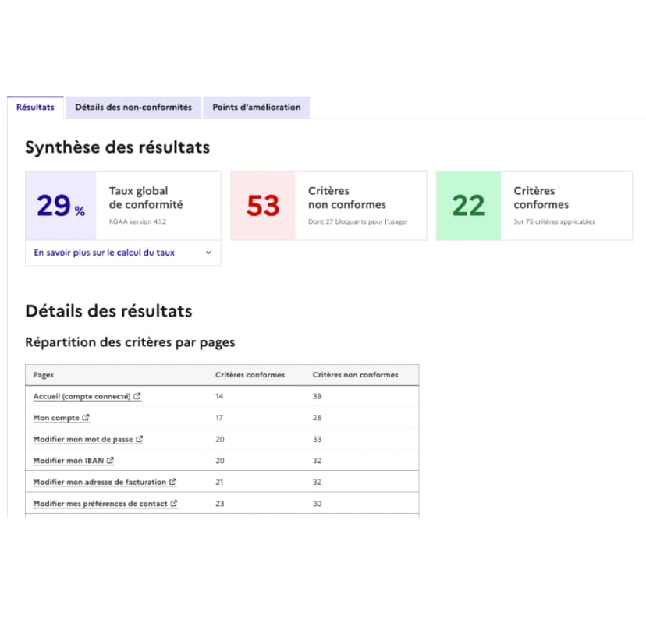Click the 'Pages' column header

(43, 374)
